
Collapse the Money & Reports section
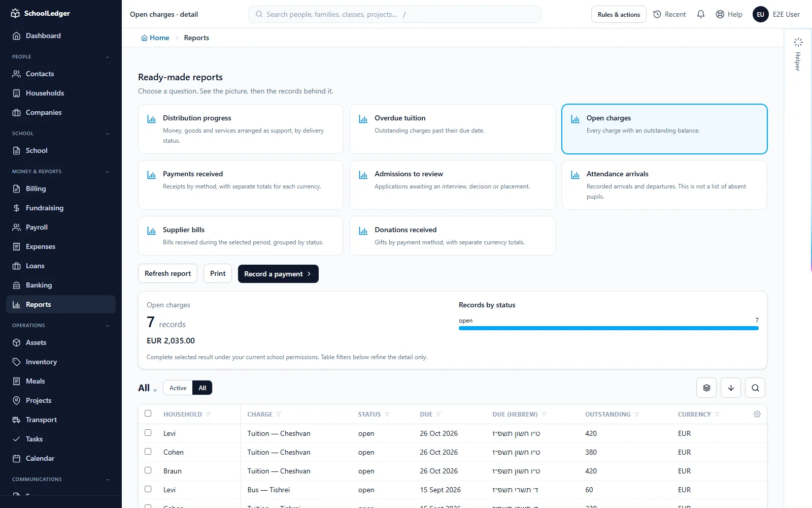point(108,172)
